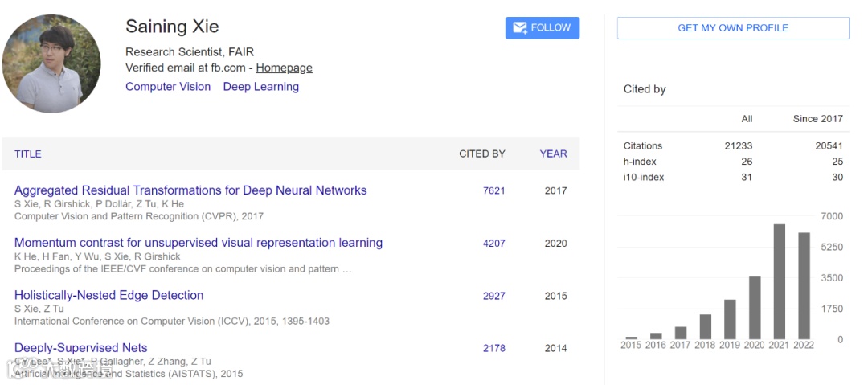Click the 2021 bar in citations chart

(x=779, y=281)
